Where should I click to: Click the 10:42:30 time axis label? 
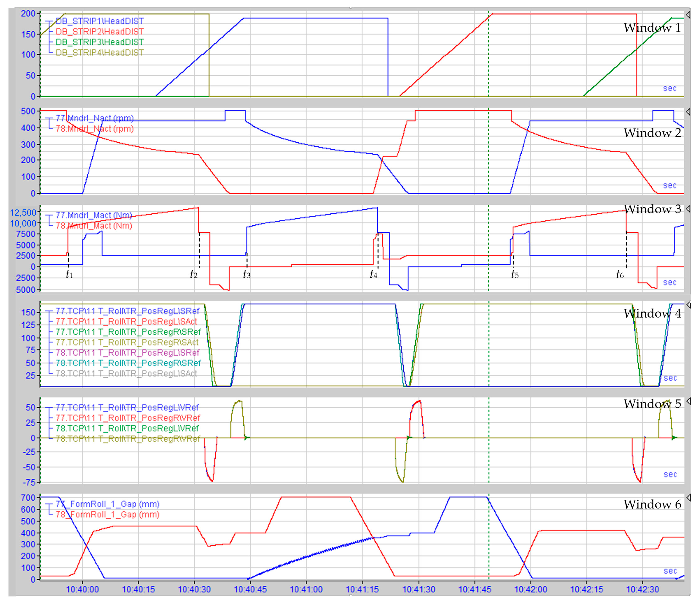[642, 589]
